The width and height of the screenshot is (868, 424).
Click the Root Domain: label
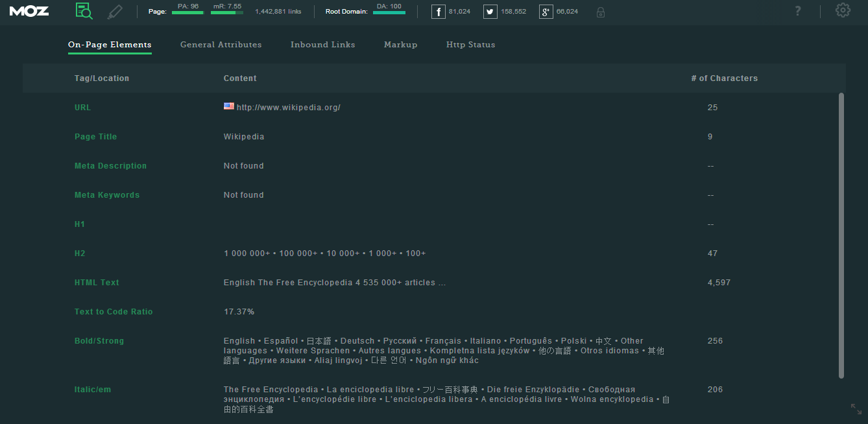point(346,12)
